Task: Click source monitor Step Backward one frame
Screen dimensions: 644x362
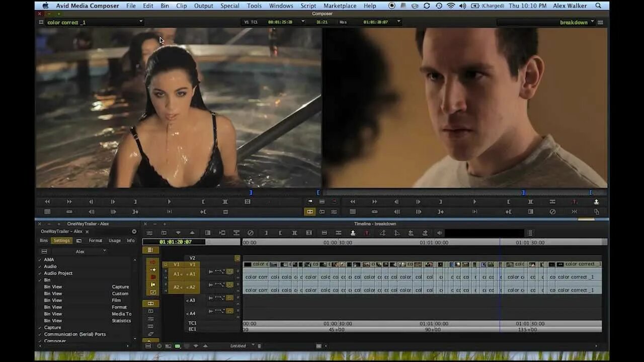Action: click(x=91, y=202)
